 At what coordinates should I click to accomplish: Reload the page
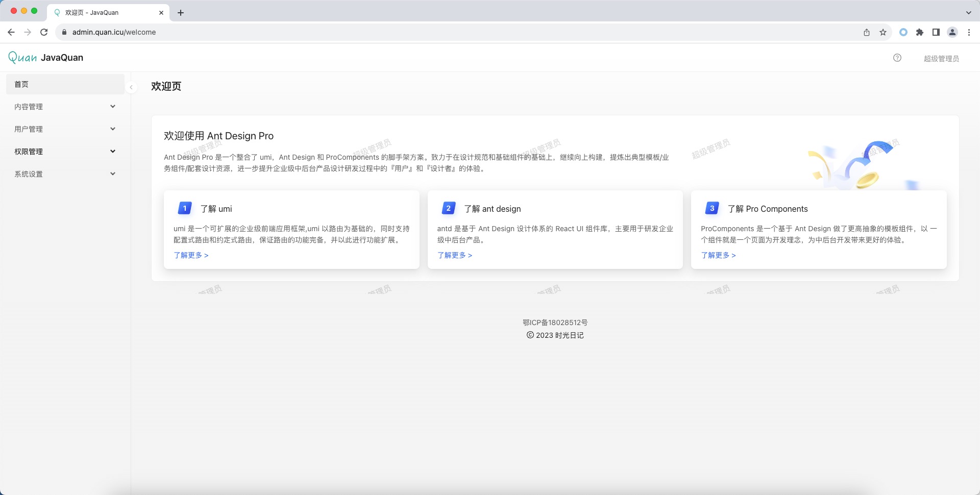[44, 32]
